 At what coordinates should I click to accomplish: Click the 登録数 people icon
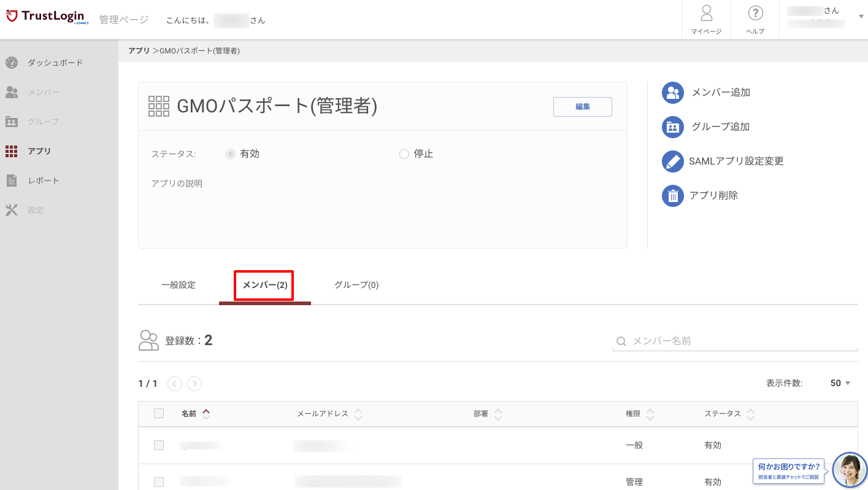148,340
